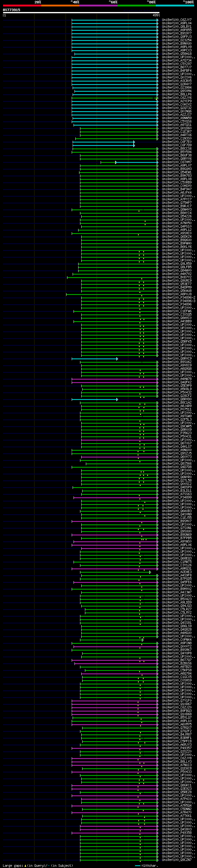Select the UniRef100_B9SU62 label

pyautogui.click(x=176, y=362)
